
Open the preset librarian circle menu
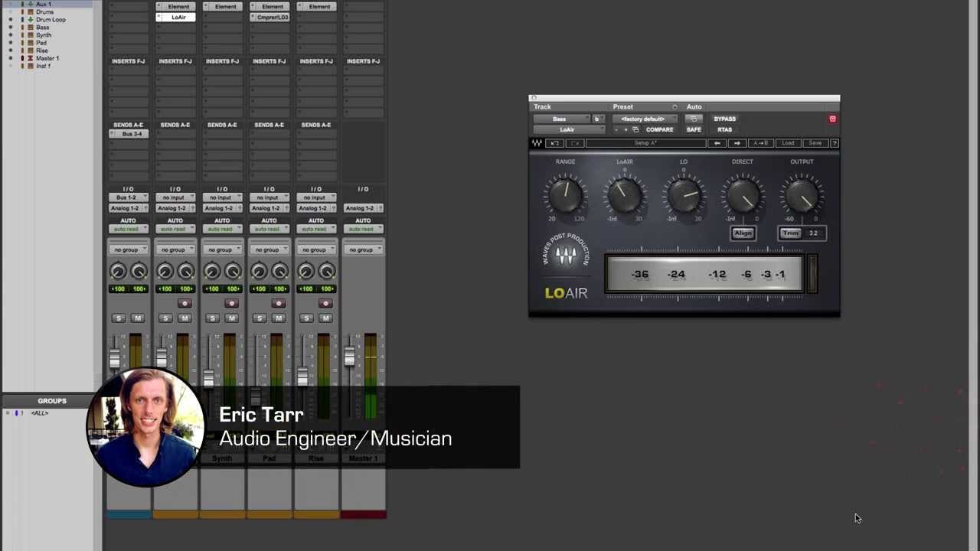point(675,107)
